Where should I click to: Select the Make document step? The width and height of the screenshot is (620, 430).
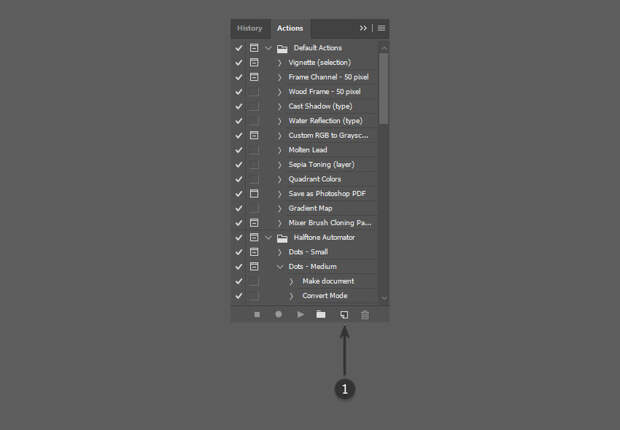point(328,281)
